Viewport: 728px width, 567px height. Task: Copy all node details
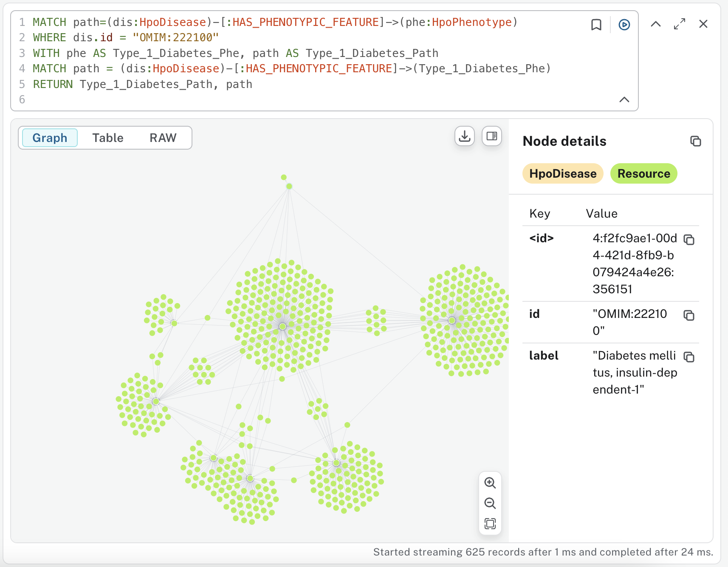tap(695, 141)
